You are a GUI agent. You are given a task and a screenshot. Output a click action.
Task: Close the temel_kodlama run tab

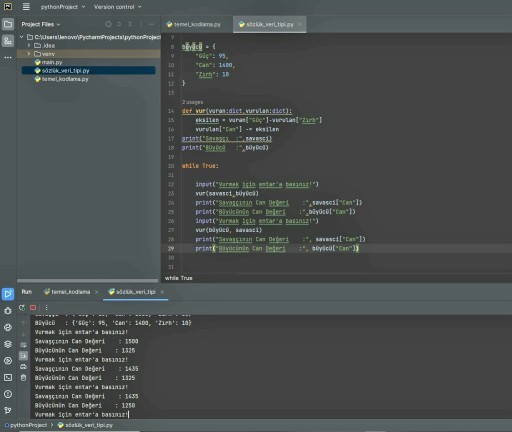click(96, 292)
